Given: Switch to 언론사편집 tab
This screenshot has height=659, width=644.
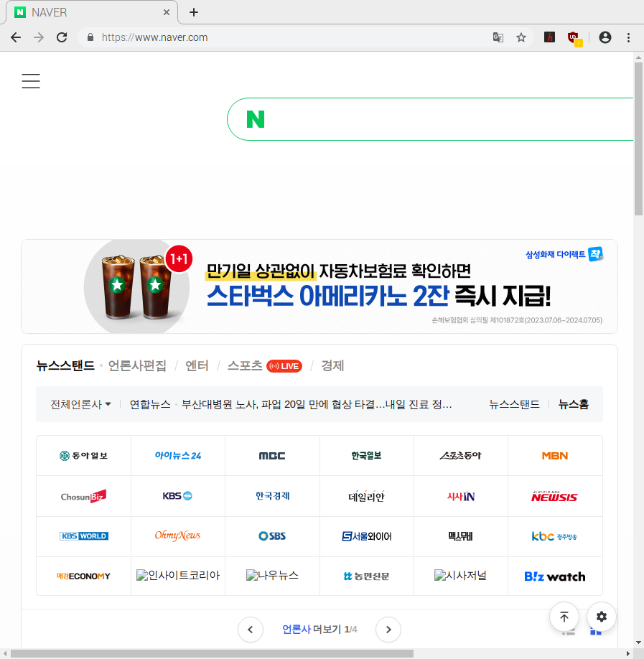Looking at the screenshot, I should (137, 365).
